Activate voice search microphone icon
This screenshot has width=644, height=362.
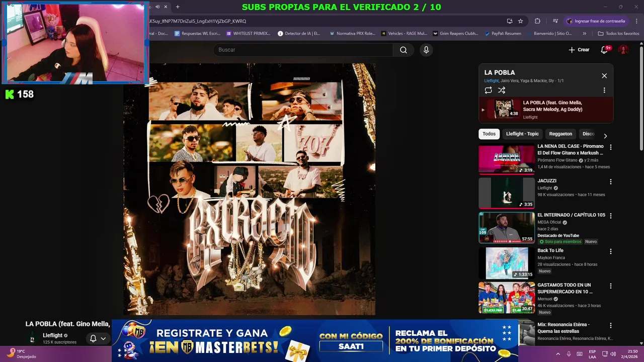(x=426, y=50)
